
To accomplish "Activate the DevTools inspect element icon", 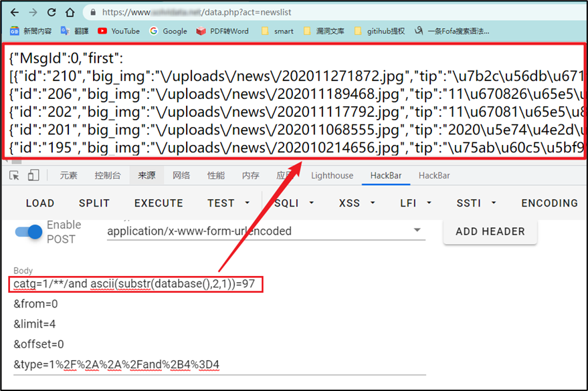I will [14, 175].
